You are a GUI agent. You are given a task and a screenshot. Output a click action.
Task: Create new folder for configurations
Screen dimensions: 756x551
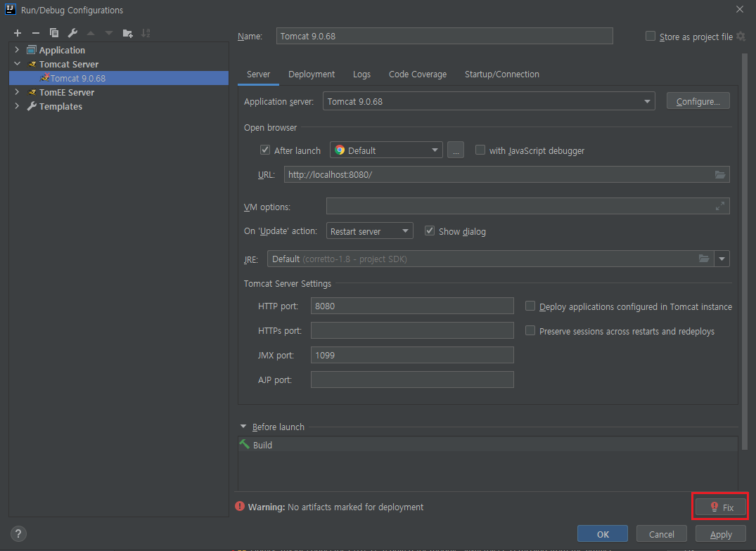(127, 33)
